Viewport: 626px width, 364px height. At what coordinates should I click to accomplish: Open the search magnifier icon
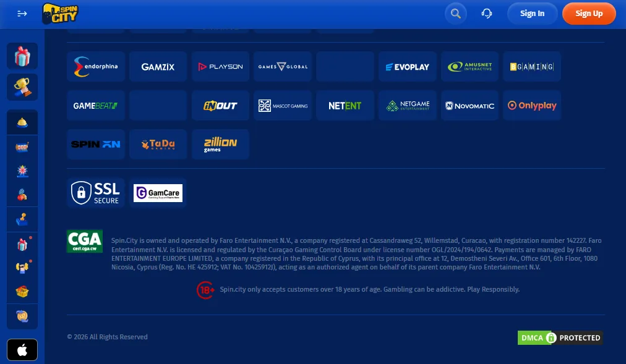[x=455, y=14]
